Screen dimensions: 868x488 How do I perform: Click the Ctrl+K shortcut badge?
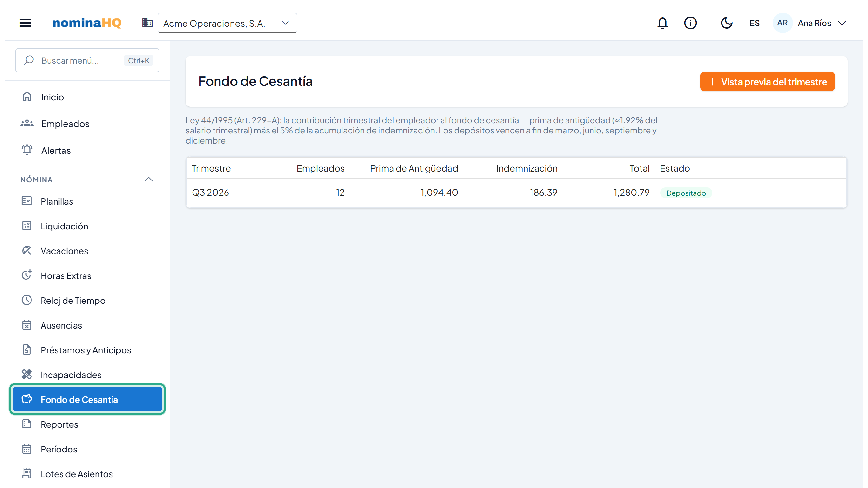click(x=139, y=60)
